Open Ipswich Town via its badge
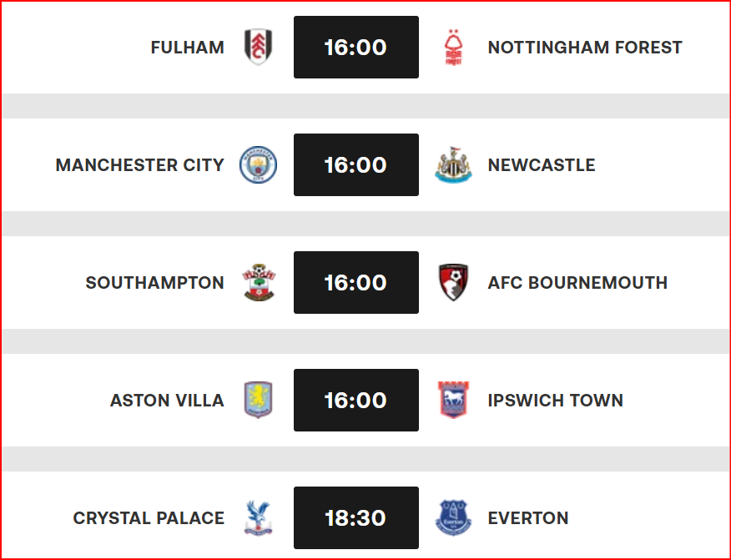Viewport: 731px width, 560px height. click(x=453, y=400)
